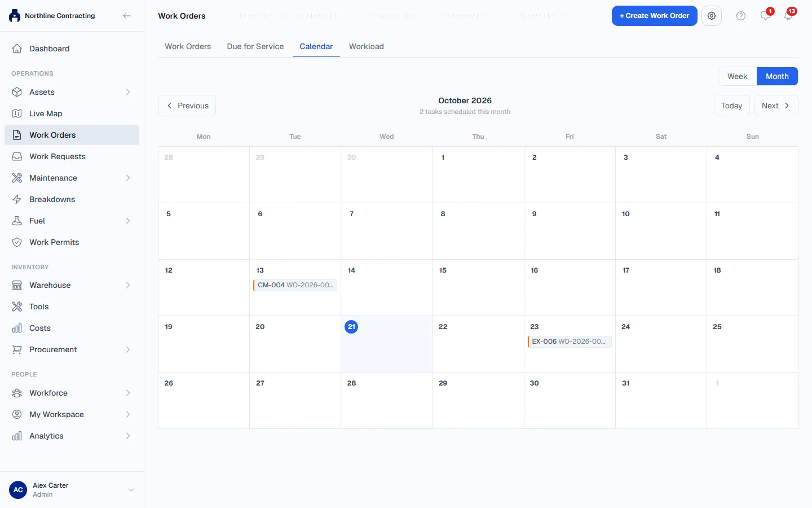Click the My Workspace user icon
Viewport: 812px width, 508px height.
pyautogui.click(x=17, y=414)
